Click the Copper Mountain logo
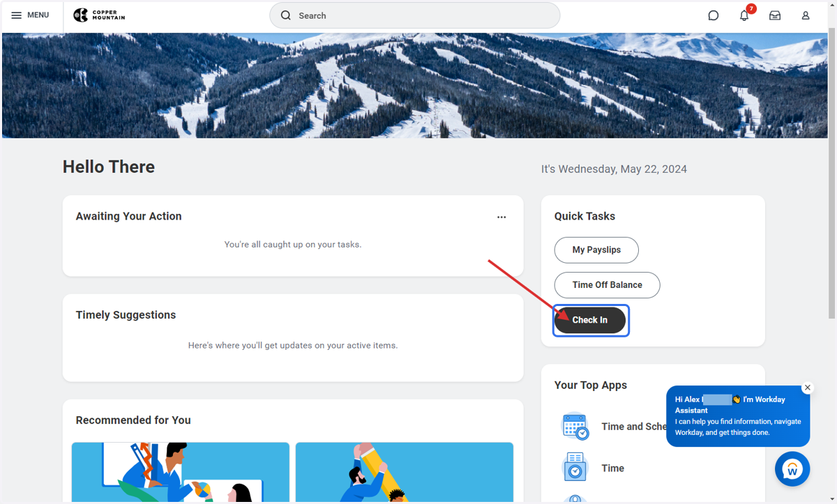Image resolution: width=837 pixels, height=504 pixels. [99, 15]
